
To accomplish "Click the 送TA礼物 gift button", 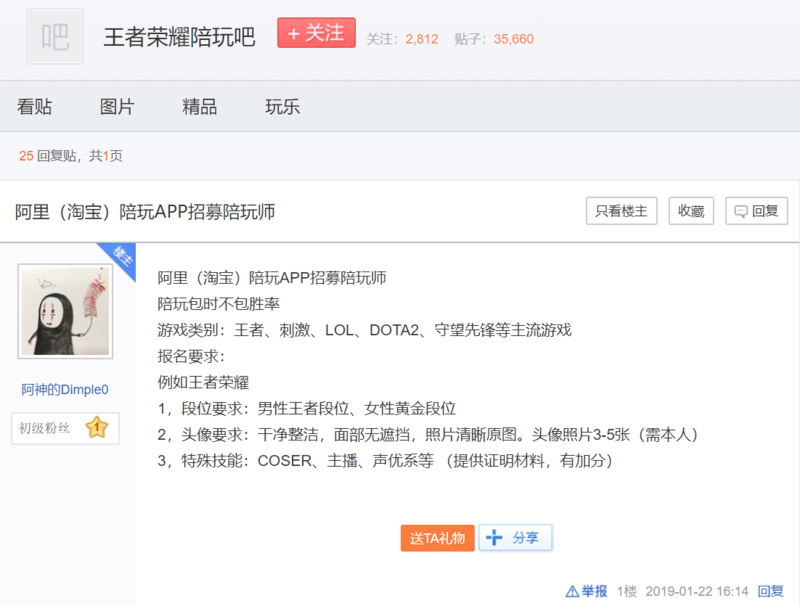I will coord(437,537).
